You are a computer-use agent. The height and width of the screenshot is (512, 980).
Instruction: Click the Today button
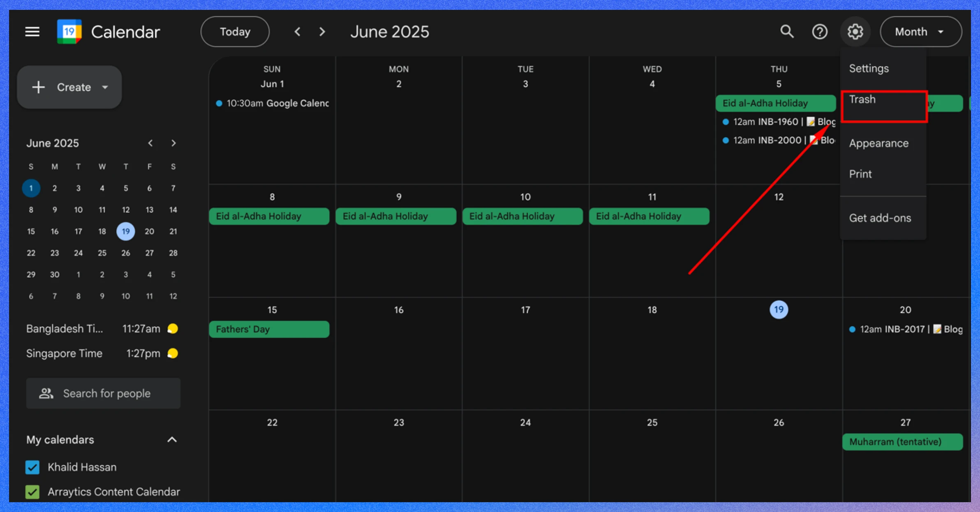pos(235,32)
